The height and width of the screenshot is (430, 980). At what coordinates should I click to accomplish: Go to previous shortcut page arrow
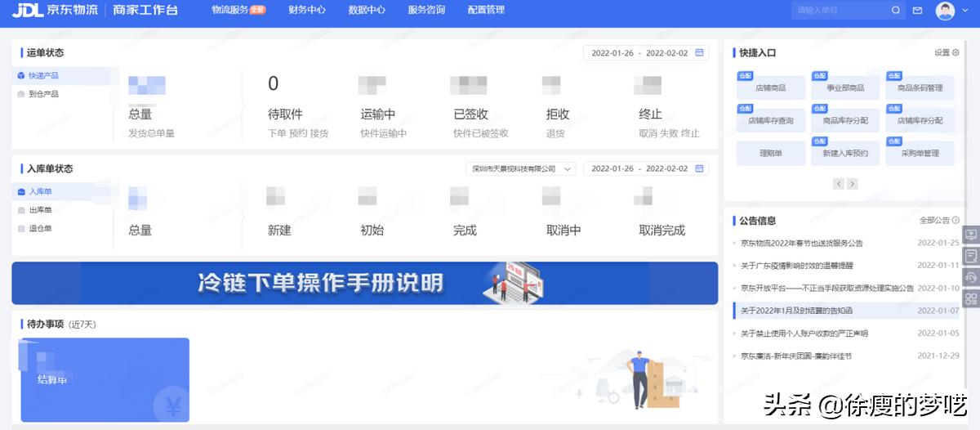[838, 185]
